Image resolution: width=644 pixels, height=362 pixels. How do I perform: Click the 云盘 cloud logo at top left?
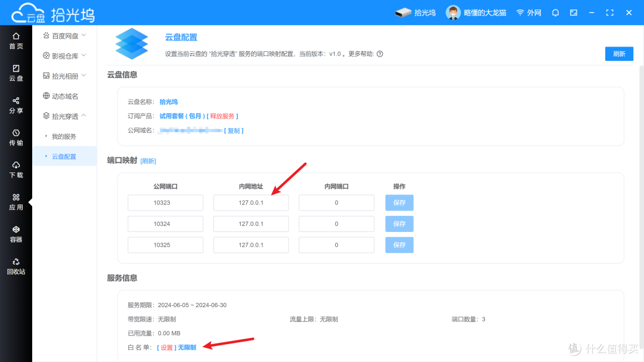[x=28, y=13]
